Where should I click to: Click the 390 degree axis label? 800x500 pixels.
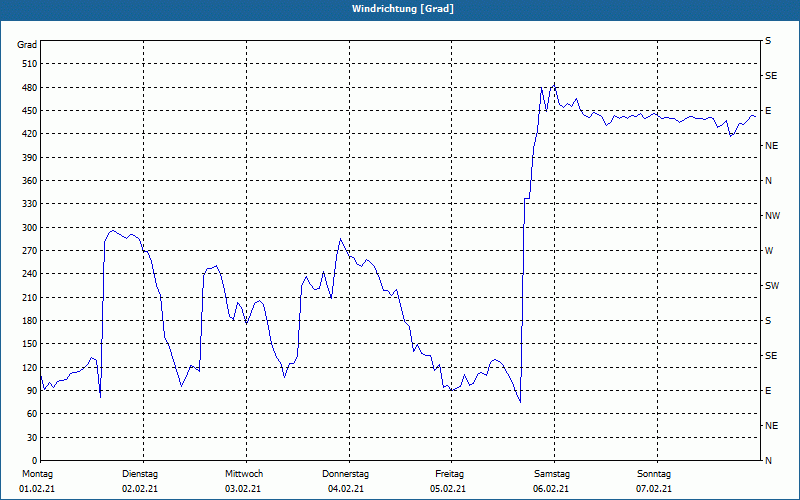30,157
